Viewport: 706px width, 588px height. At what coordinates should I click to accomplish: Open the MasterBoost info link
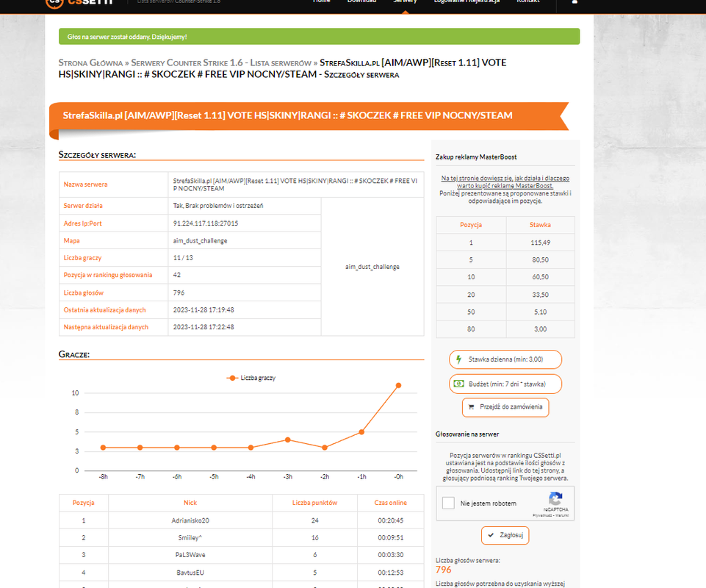[x=505, y=182]
